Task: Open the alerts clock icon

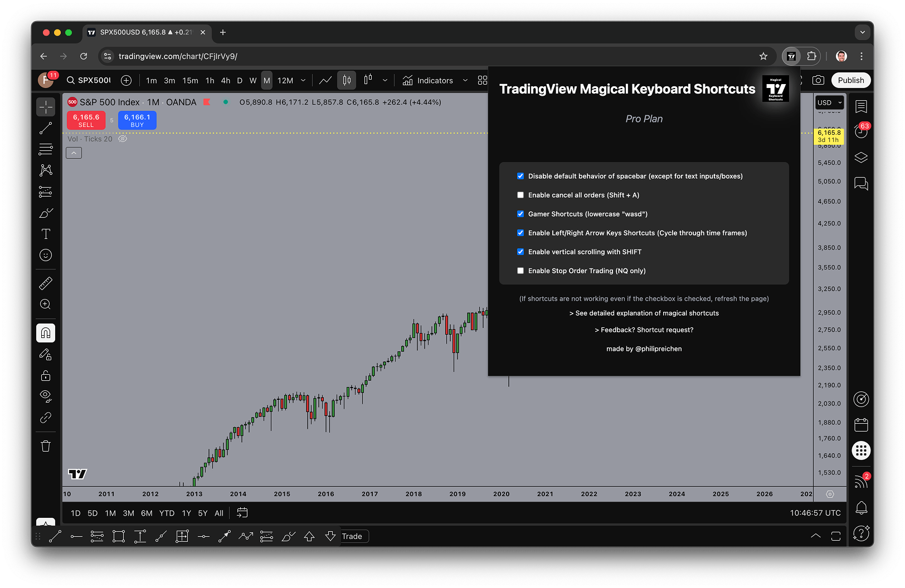Action: click(x=861, y=132)
